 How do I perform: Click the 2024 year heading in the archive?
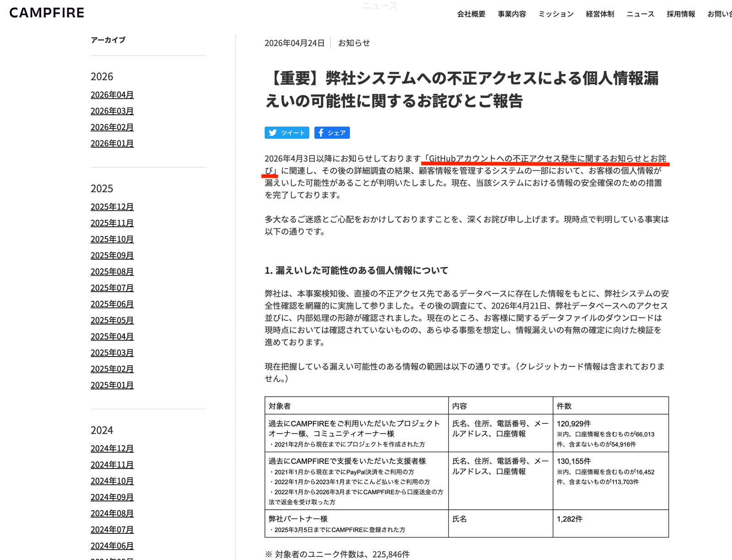[102, 430]
